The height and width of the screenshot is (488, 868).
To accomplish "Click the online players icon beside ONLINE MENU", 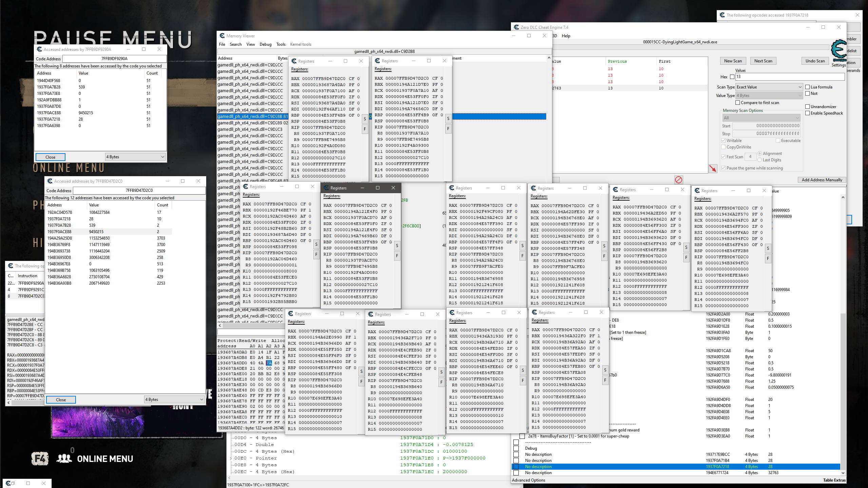I will 64,459.
